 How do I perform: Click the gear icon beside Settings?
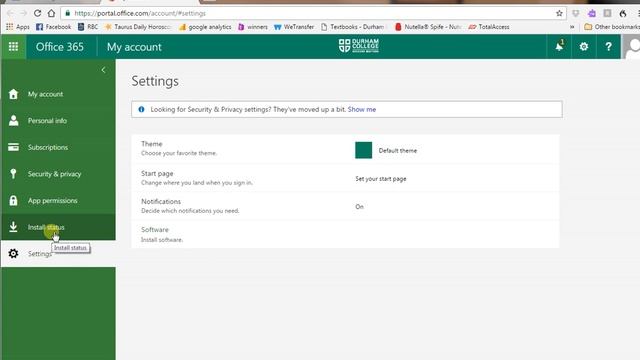pyautogui.click(x=13, y=253)
